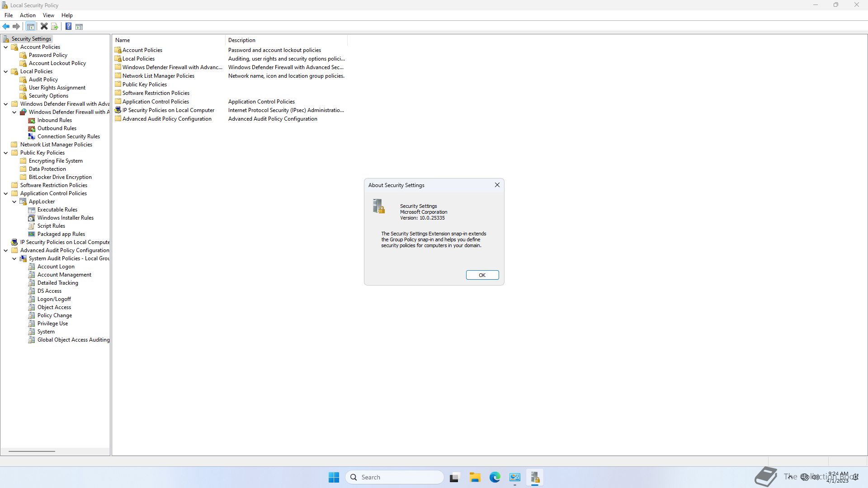Select Local Policies row in list pane
Image resolution: width=868 pixels, height=488 pixels.
pos(230,59)
